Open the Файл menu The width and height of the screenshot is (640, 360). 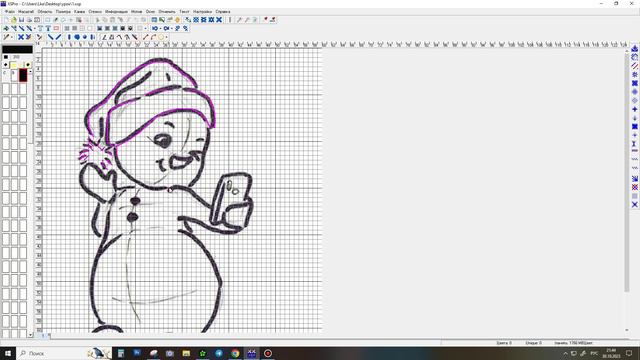pyautogui.click(x=9, y=11)
